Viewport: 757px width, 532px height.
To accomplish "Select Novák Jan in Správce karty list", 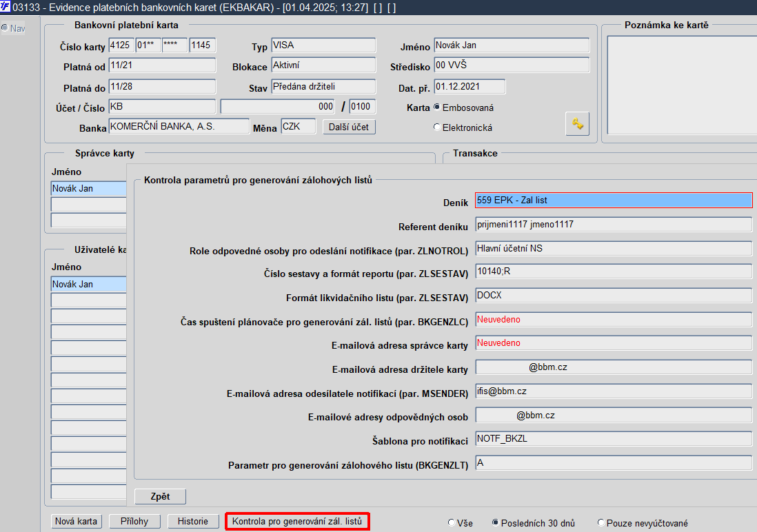I will tap(89, 188).
